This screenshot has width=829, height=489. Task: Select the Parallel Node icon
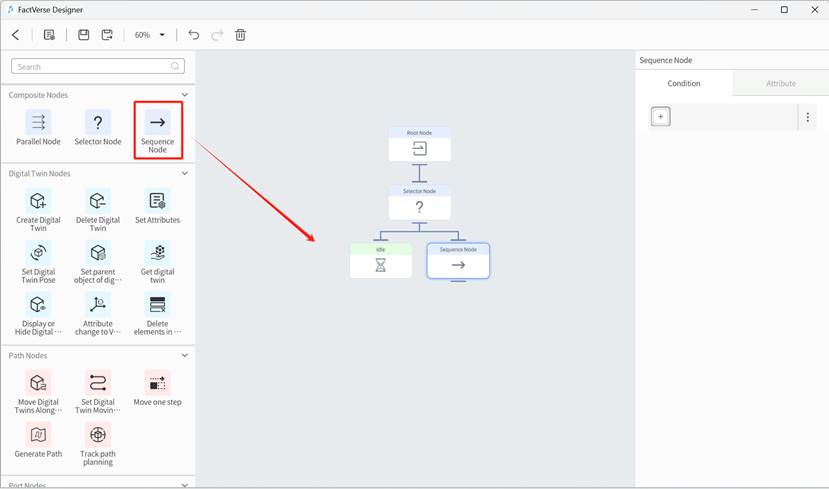(38, 123)
